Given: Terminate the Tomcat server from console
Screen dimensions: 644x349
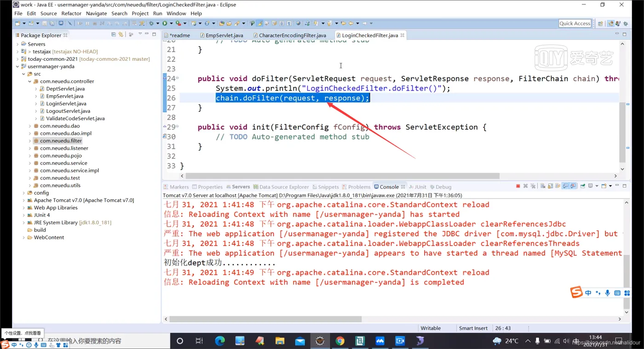Looking at the screenshot, I should (x=518, y=186).
